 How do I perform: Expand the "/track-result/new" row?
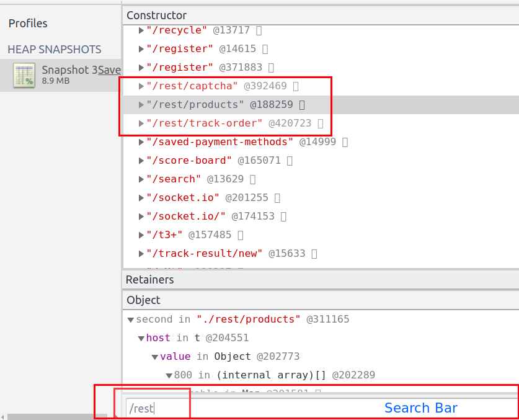click(x=141, y=254)
